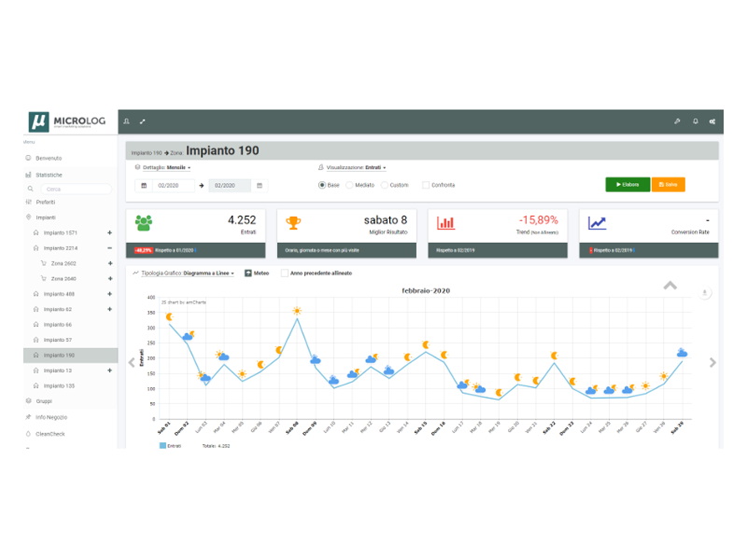Image resolution: width=747 pixels, height=560 pixels.
Task: Open the notifications bell icon
Action: pos(696,121)
